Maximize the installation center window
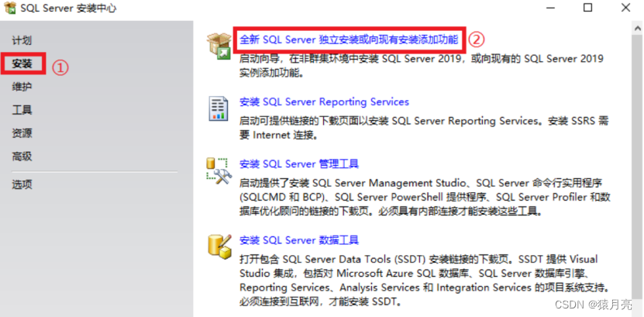This screenshot has height=317, width=644. click(x=587, y=8)
